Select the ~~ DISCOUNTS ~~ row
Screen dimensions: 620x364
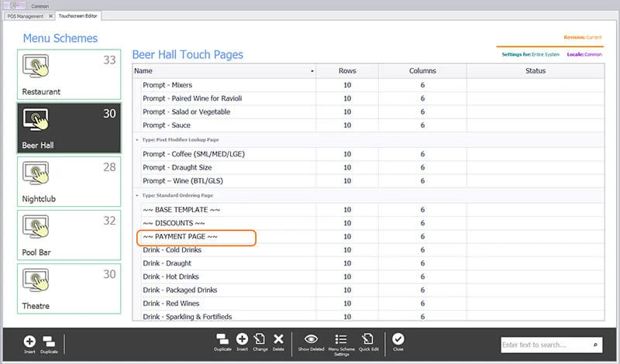pyautogui.click(x=373, y=223)
